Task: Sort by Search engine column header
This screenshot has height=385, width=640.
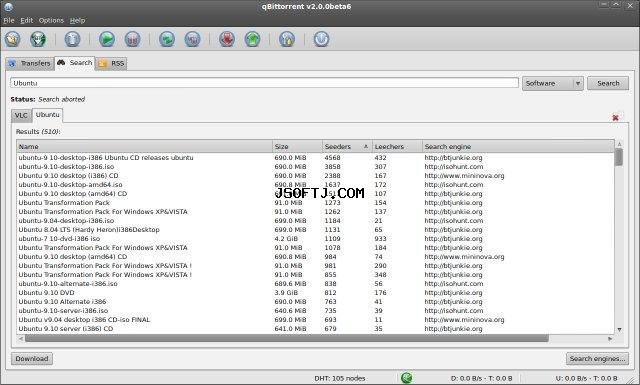Action: click(x=518, y=146)
